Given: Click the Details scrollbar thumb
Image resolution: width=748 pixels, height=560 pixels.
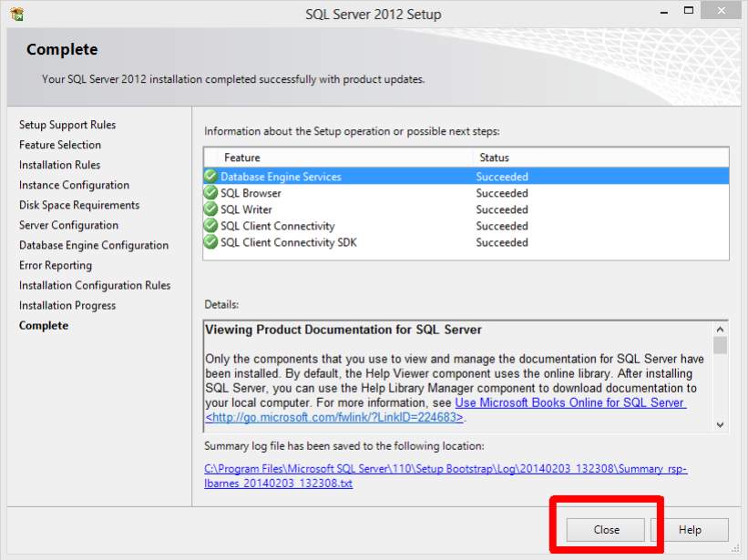Looking at the screenshot, I should (720, 345).
